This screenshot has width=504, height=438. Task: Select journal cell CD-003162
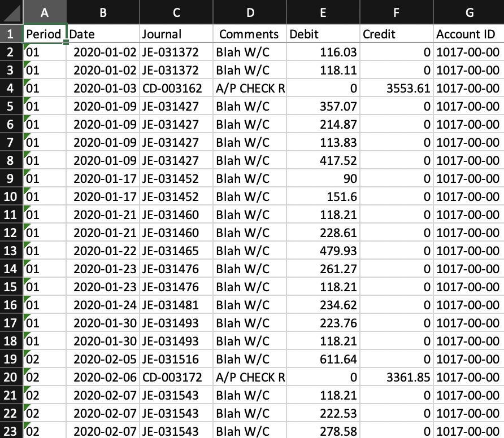click(176, 88)
